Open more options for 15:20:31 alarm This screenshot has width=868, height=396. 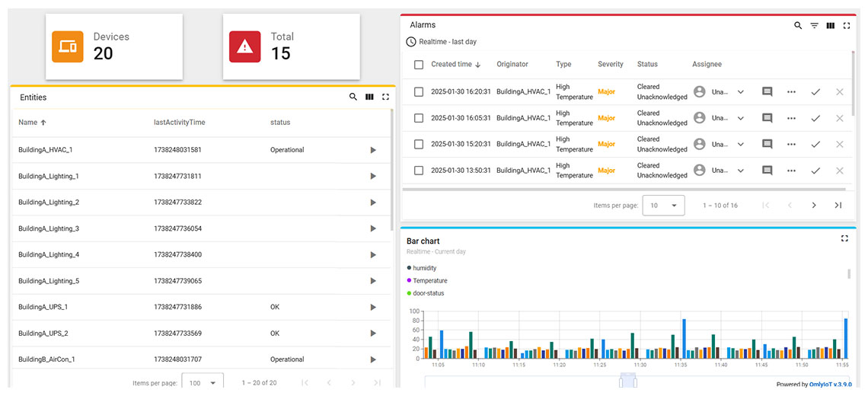pyautogui.click(x=791, y=145)
